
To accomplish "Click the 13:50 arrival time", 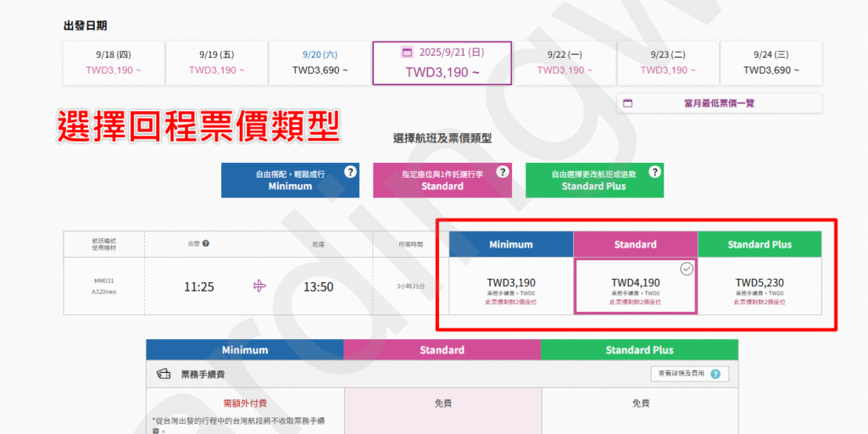I will (x=319, y=287).
